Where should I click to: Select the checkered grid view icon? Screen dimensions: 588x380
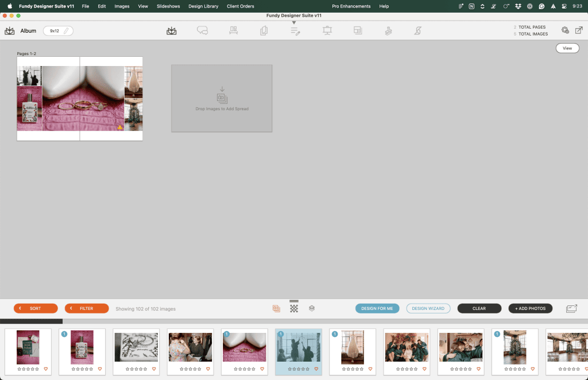[x=294, y=308]
